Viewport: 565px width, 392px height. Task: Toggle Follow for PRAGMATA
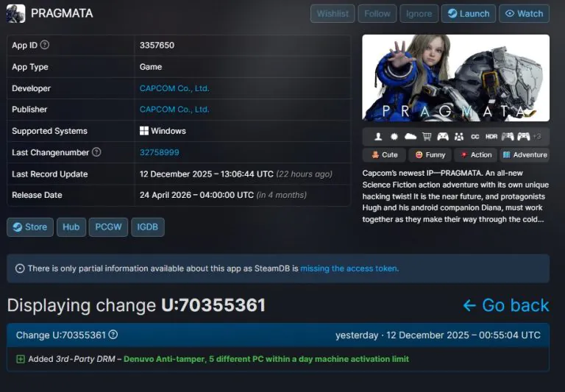pyautogui.click(x=377, y=13)
